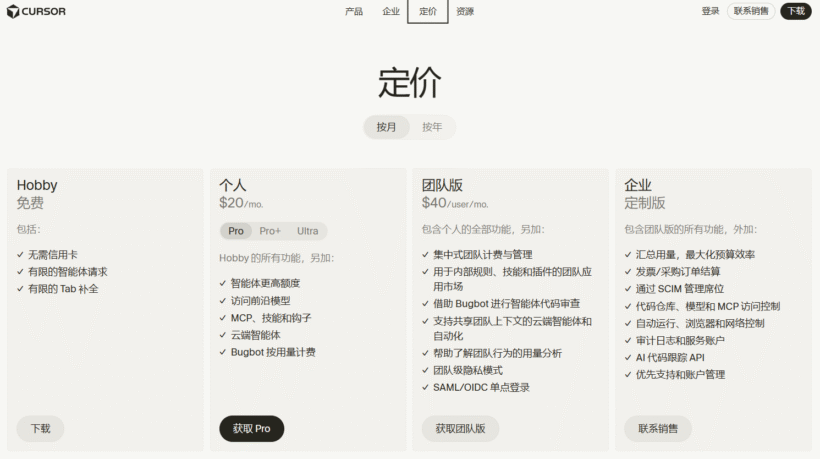This screenshot has height=459, width=820.
Task: Click the 智能体更高额度 feature text
Action: (x=266, y=283)
